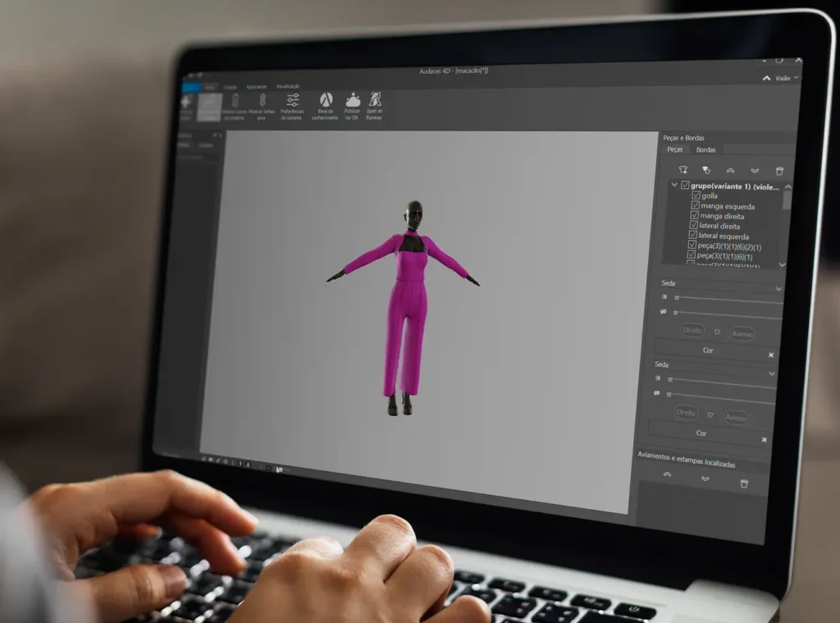Toggle the lateral direita checkbox
Viewport: 840px width, 623px height.
[x=693, y=226]
